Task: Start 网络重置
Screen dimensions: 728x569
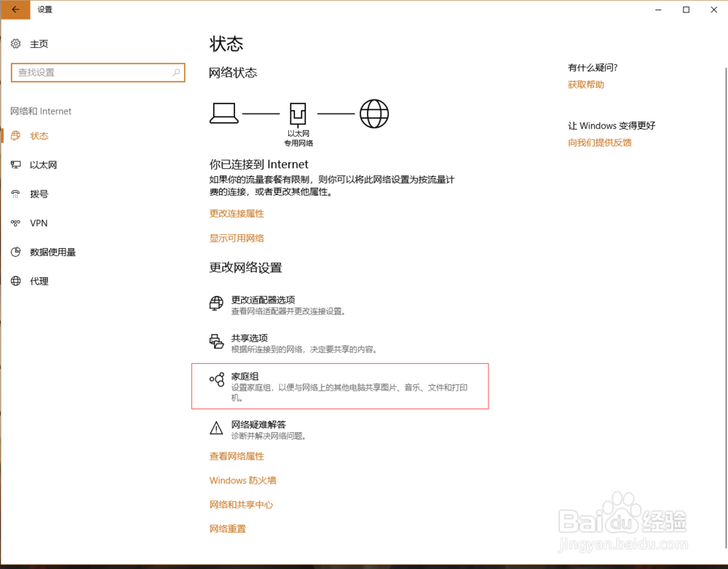Action: coord(227,528)
